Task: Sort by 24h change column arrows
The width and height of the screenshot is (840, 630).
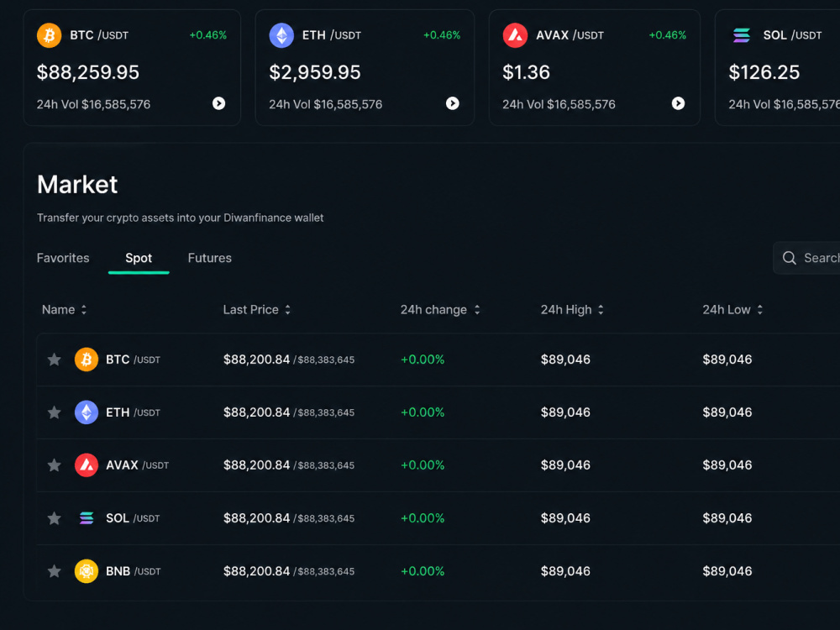Action: pos(477,310)
